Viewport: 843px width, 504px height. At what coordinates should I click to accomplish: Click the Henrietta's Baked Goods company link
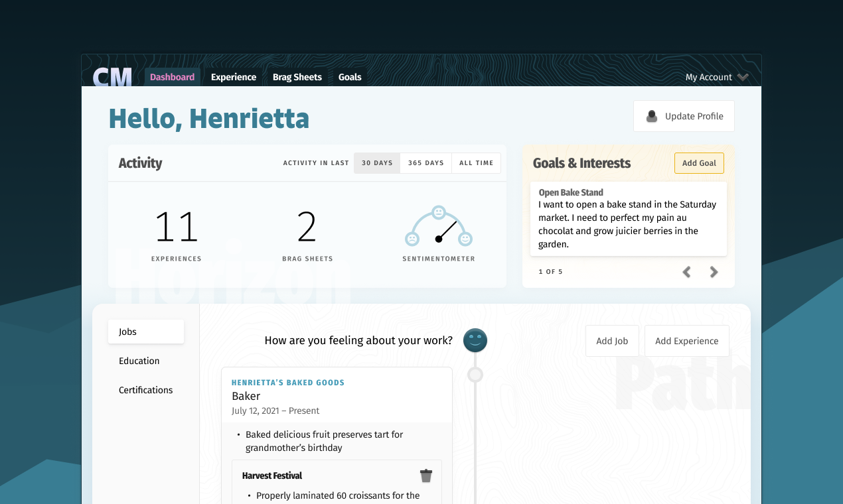pyautogui.click(x=287, y=383)
